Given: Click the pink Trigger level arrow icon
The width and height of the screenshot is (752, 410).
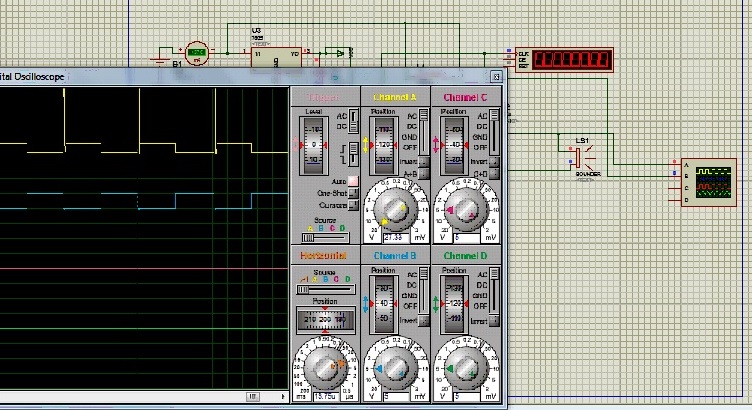Looking at the screenshot, I should click(295, 145).
